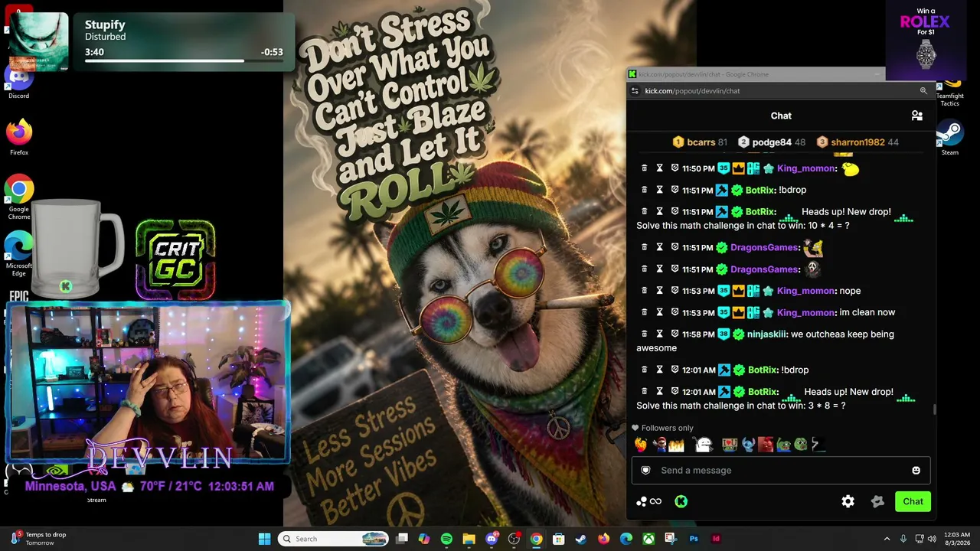This screenshot has height=551, width=980.
Task: Timeout hourglass on ninjaskiii's message
Action: click(659, 334)
